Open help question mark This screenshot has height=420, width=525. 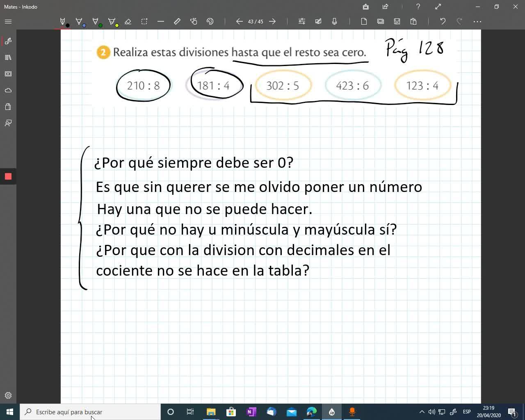(418, 7)
